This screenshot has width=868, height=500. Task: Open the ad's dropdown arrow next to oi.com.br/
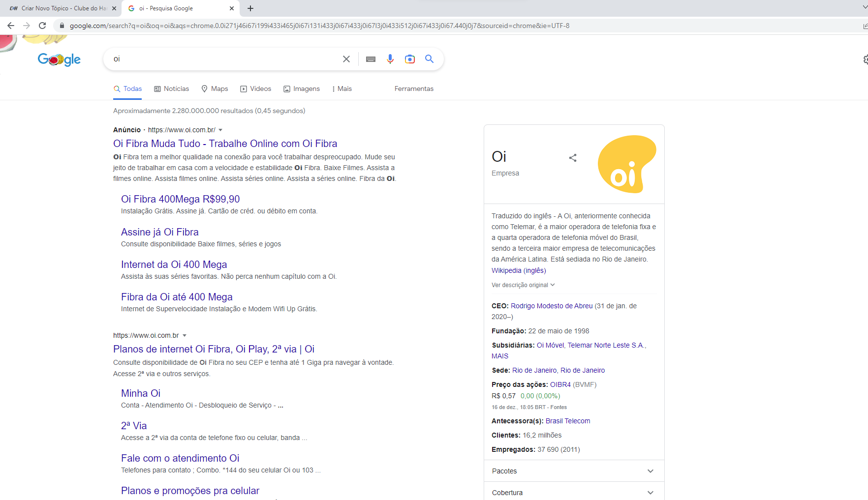(220, 130)
